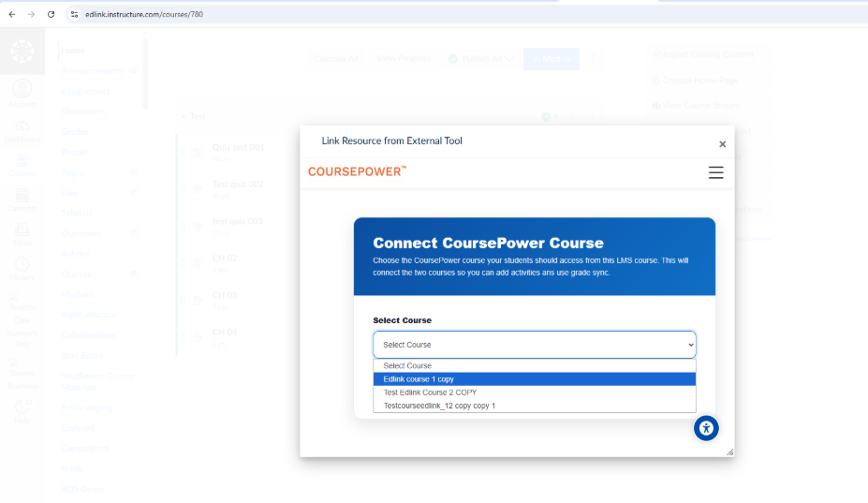Open the Modules course navigation link

(x=78, y=295)
